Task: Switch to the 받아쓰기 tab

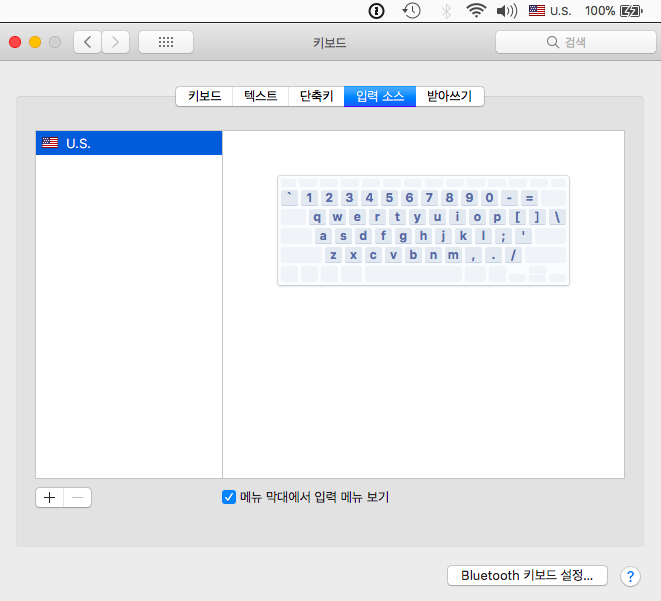Action: (450, 97)
